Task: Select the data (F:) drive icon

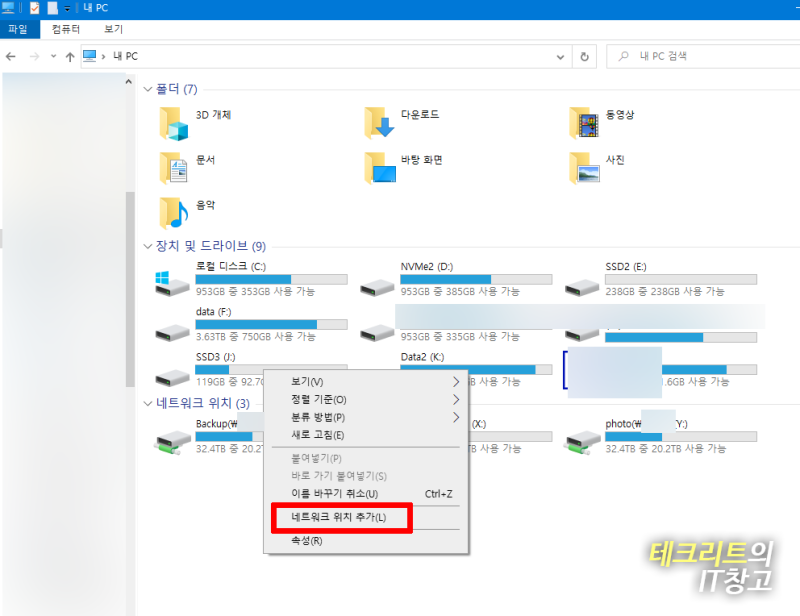Action: (172, 333)
